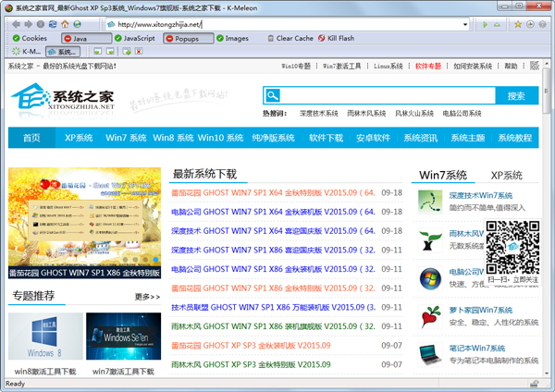
Task: Go to the Home page icon
Action: click(x=65, y=24)
